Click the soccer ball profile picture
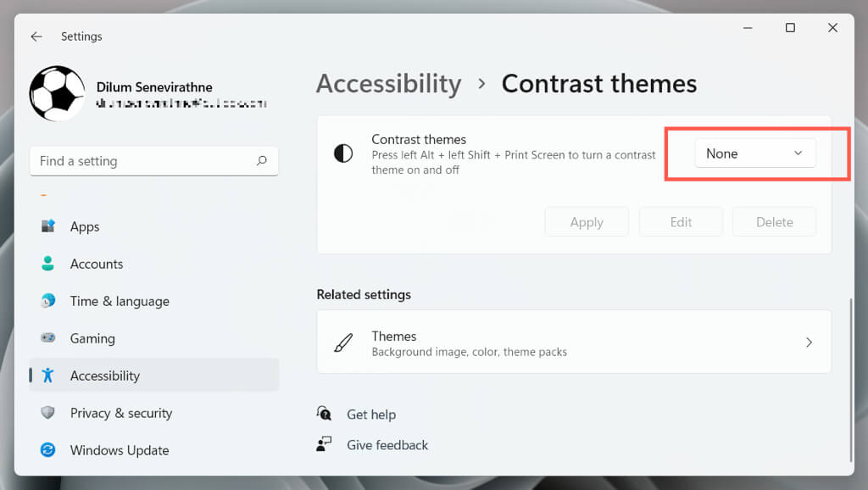The image size is (868, 490). tap(57, 93)
